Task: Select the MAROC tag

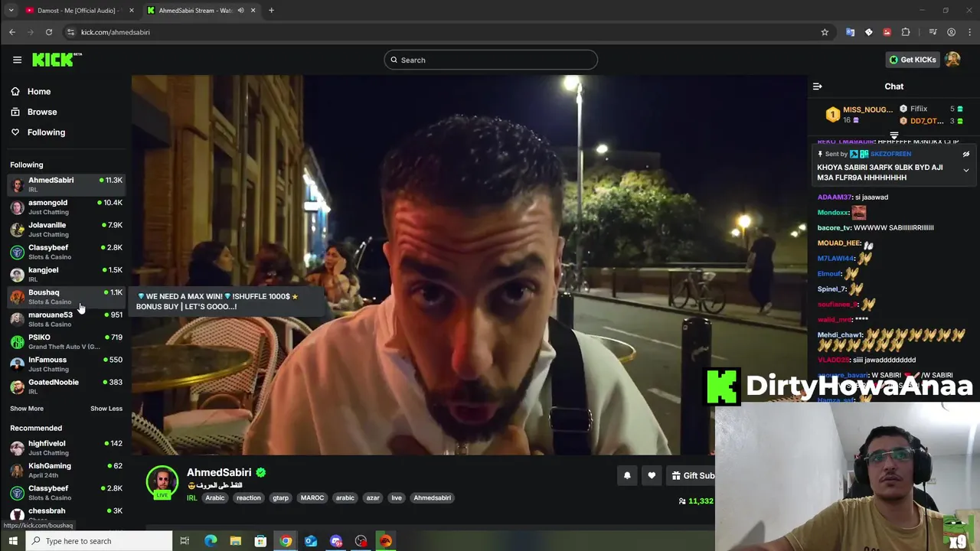Action: tap(312, 497)
